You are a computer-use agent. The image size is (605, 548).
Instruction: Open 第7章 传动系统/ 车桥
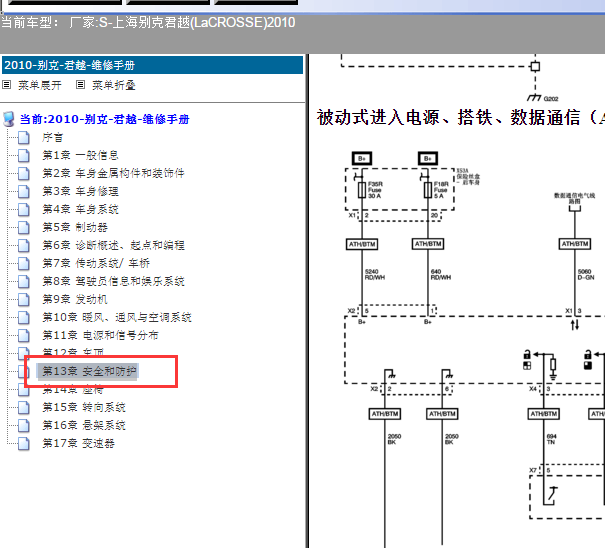click(x=96, y=263)
